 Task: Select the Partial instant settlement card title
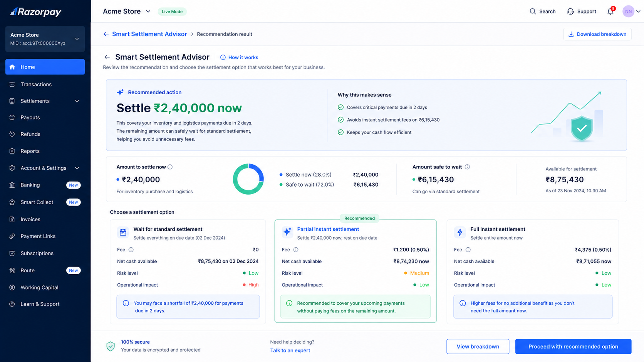point(328,229)
